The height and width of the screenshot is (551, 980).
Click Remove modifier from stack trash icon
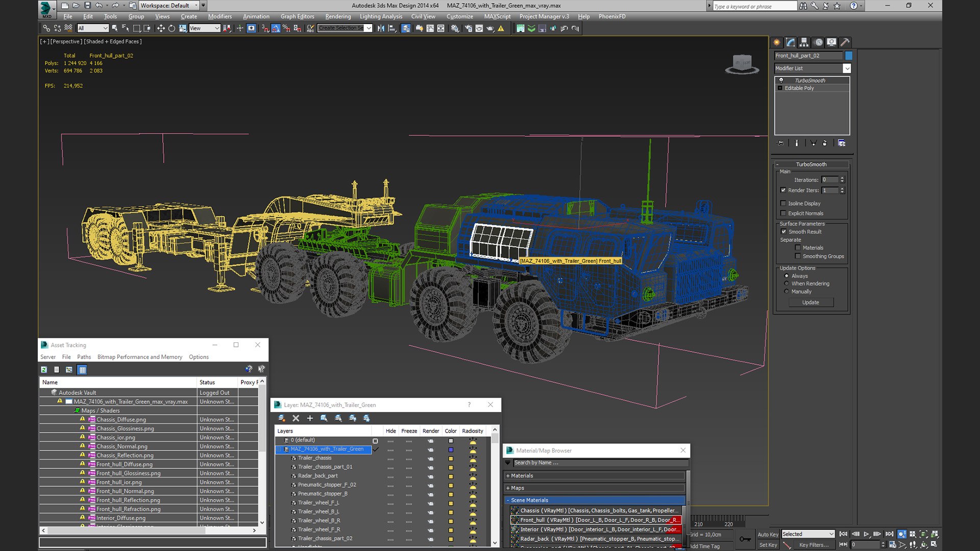[825, 143]
